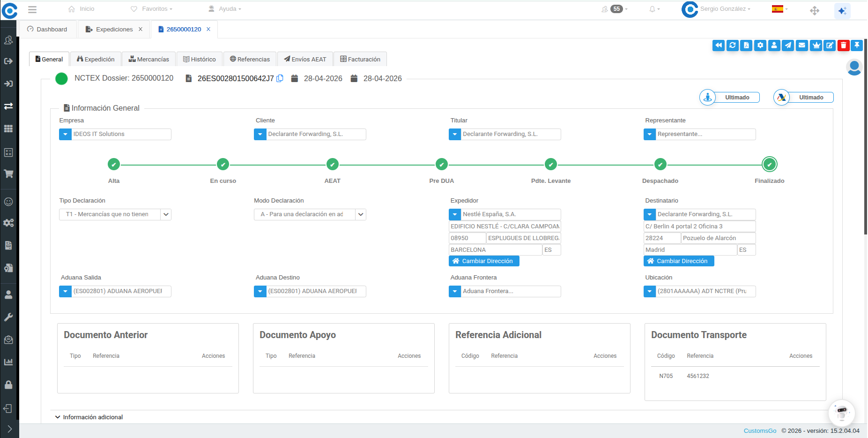Viewport: 868px width, 438px height.
Task: Open the smiley face sidebar icon
Action: coord(8,202)
